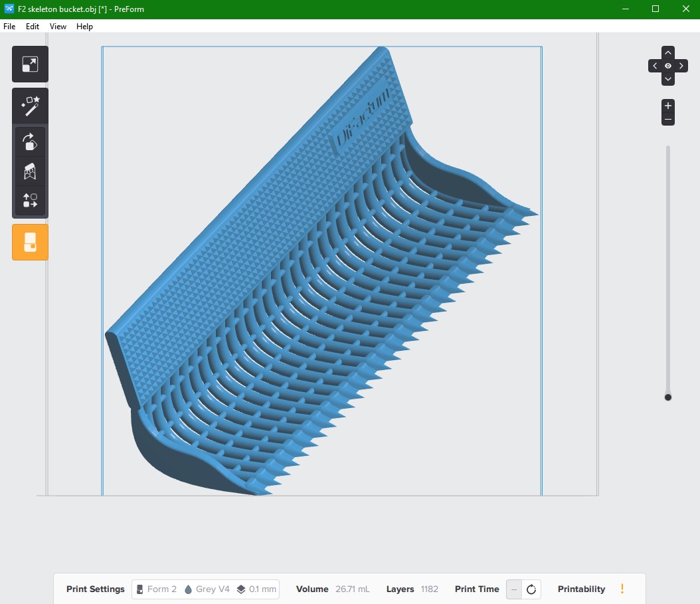Refresh the Print Time estimate
The height and width of the screenshot is (604, 700).
[531, 589]
